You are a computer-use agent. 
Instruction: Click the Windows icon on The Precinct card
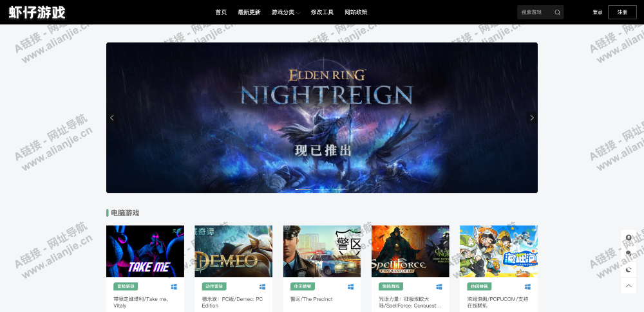point(351,286)
